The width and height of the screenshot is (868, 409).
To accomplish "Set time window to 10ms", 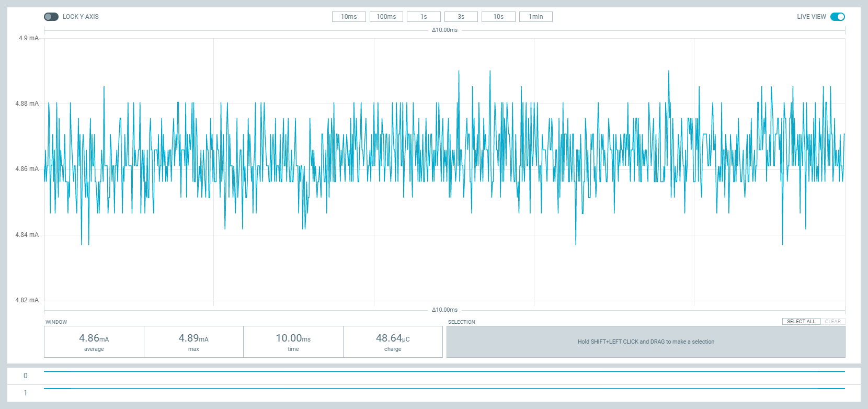I will [x=349, y=17].
